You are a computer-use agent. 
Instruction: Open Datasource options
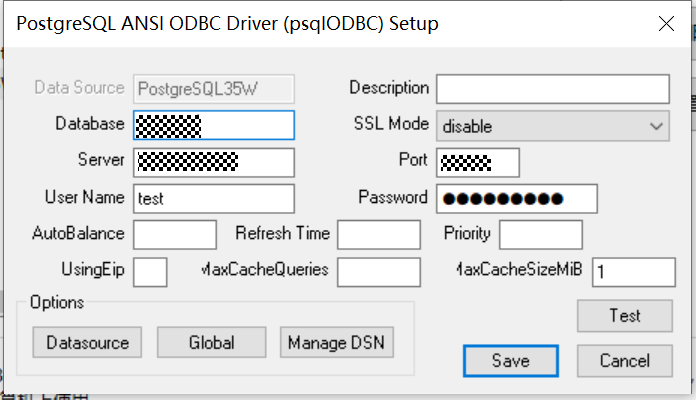(87, 342)
